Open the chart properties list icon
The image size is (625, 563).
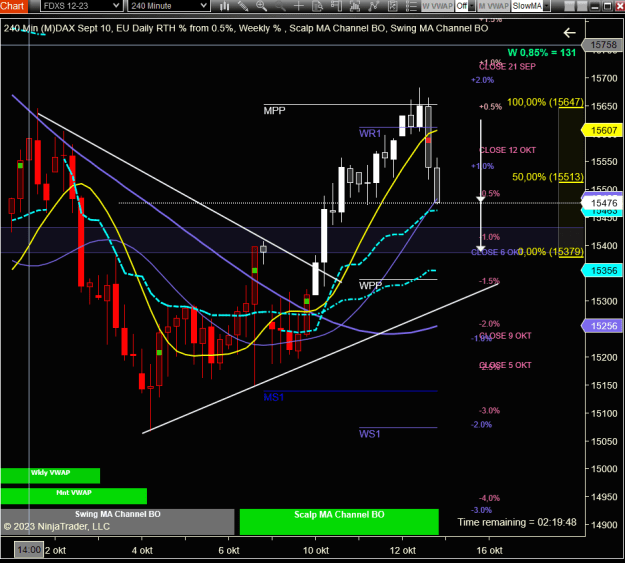(411, 6)
